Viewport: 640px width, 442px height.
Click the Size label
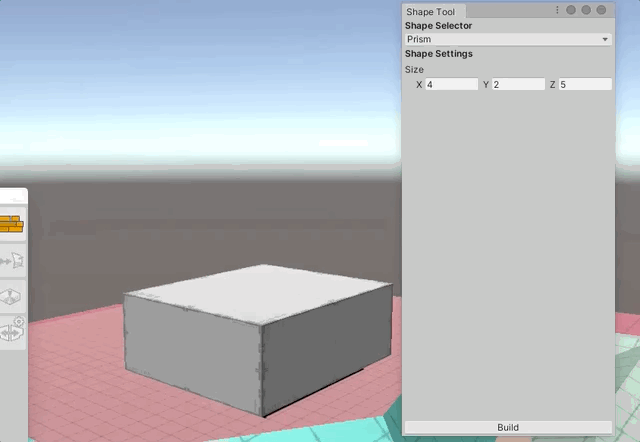[414, 70]
